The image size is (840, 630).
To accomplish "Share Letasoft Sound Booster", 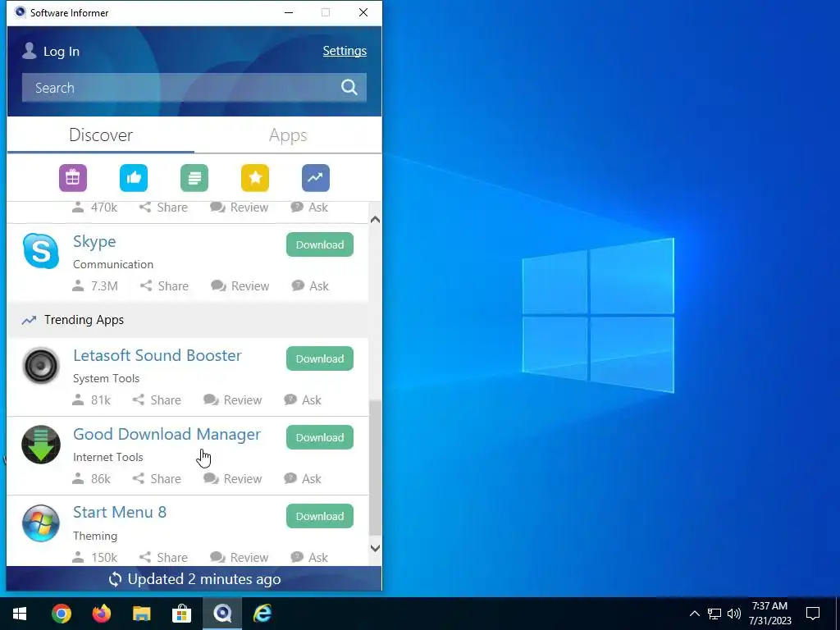I will (x=157, y=400).
